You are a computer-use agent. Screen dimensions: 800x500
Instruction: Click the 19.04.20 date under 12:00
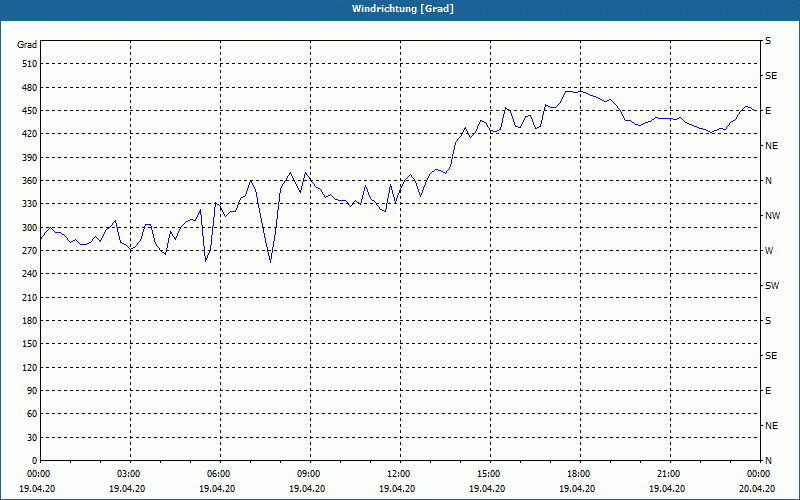pos(397,488)
